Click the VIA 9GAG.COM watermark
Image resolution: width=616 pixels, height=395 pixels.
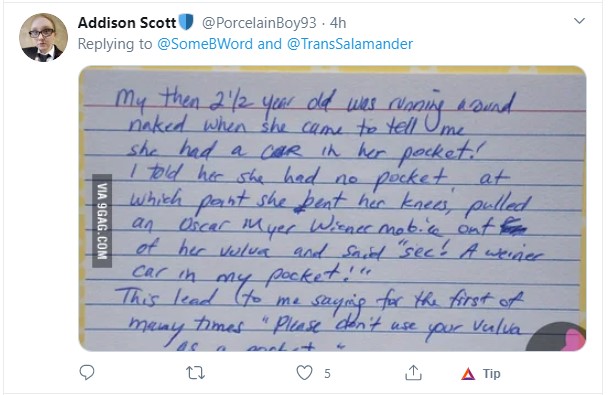(102, 221)
